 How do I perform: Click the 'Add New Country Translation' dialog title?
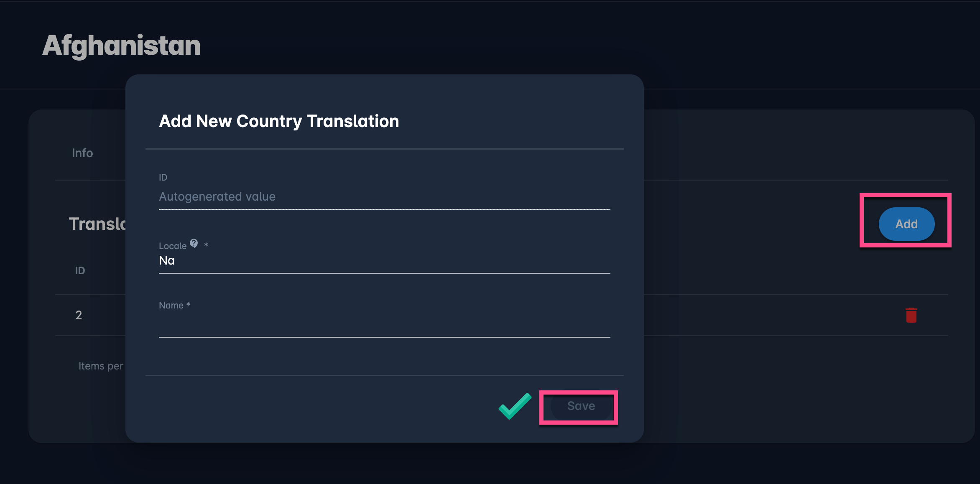point(279,121)
